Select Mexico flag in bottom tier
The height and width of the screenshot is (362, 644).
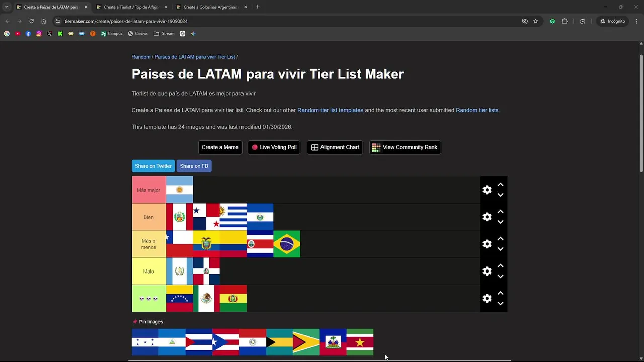[206, 299]
